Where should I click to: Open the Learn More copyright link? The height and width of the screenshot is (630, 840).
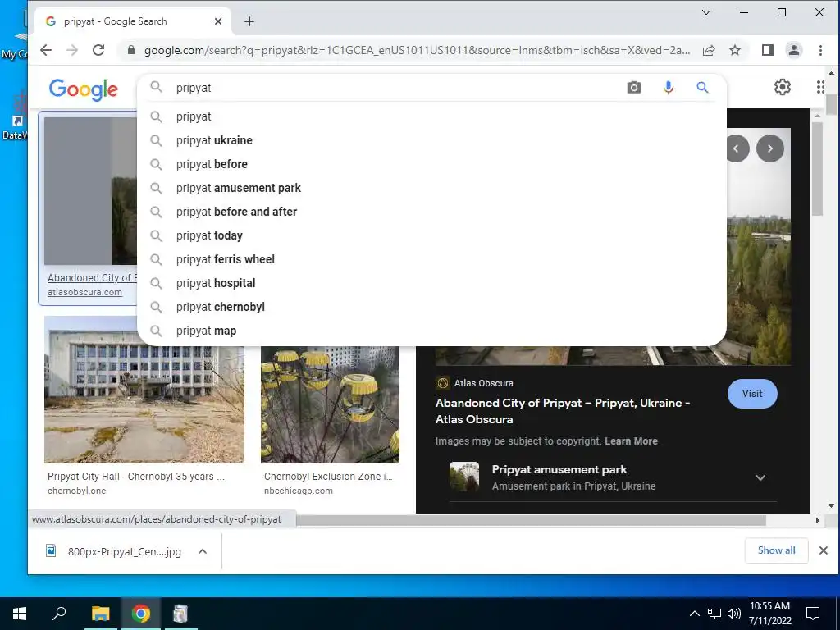(x=631, y=441)
